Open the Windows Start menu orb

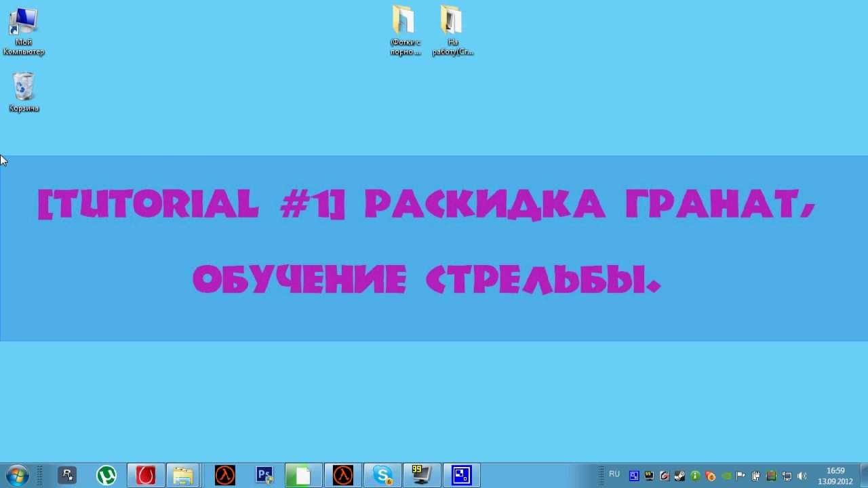16,475
